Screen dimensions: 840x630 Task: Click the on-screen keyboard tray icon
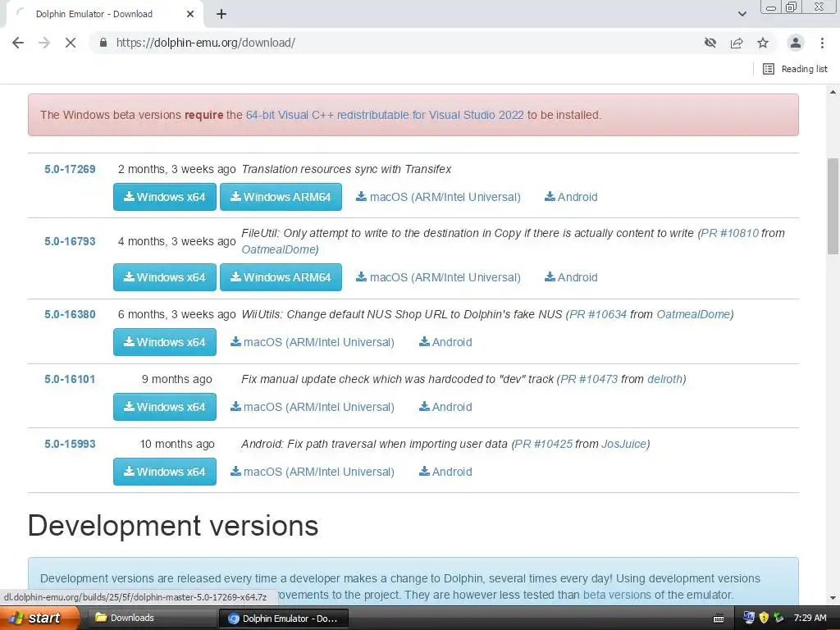pos(719,619)
